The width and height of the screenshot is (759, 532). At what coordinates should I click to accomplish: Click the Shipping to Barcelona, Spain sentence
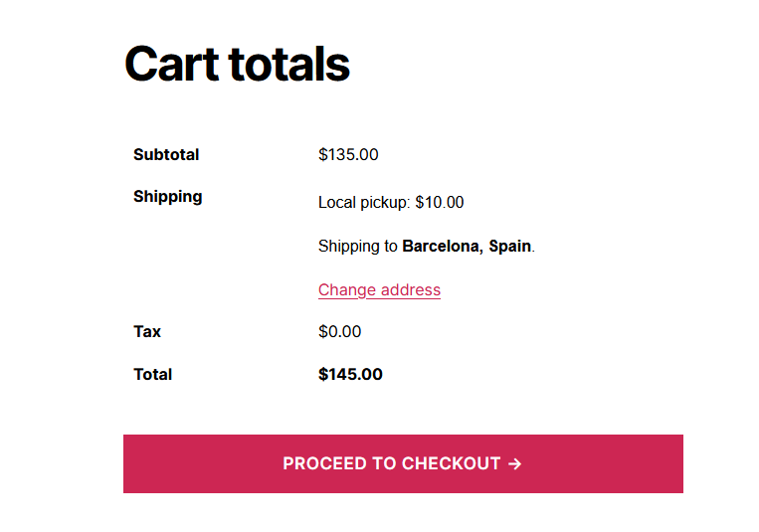coord(427,246)
